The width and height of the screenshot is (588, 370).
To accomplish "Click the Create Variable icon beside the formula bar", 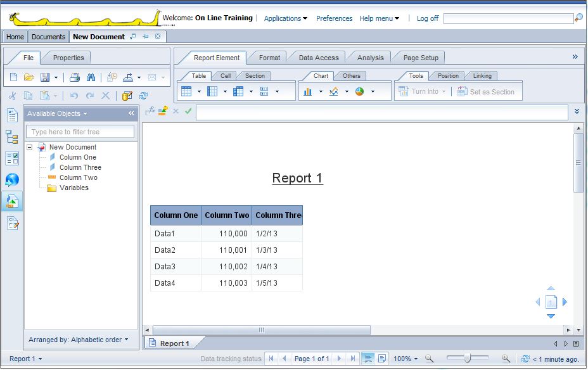I will pyautogui.click(x=163, y=111).
